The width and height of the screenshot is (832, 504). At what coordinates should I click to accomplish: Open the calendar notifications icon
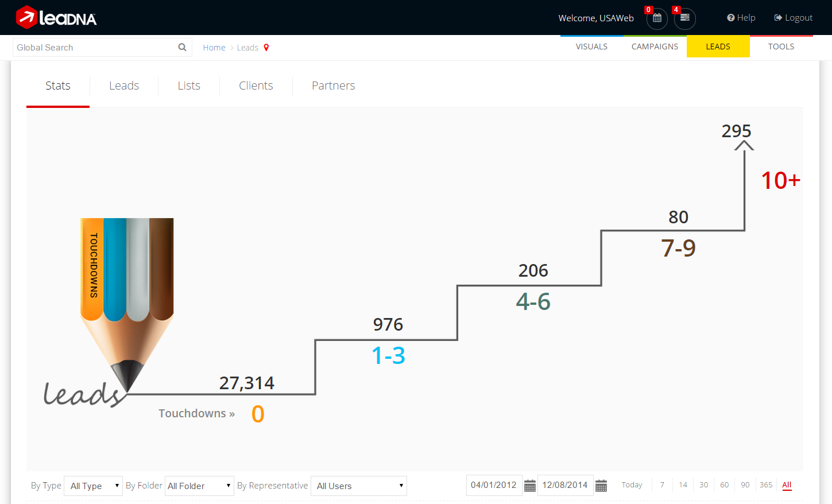pyautogui.click(x=657, y=18)
